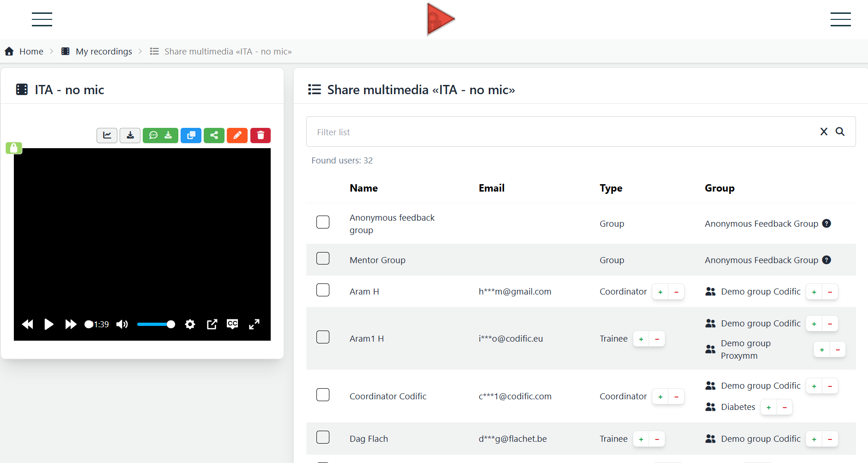
Task: Clear the filter with X icon
Action: click(824, 132)
